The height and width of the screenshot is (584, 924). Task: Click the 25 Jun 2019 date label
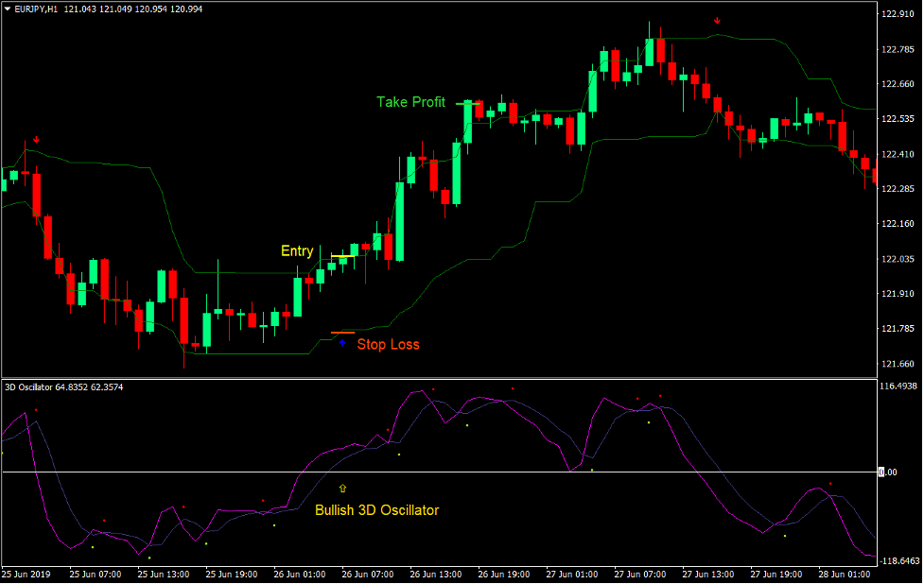pyautogui.click(x=27, y=574)
